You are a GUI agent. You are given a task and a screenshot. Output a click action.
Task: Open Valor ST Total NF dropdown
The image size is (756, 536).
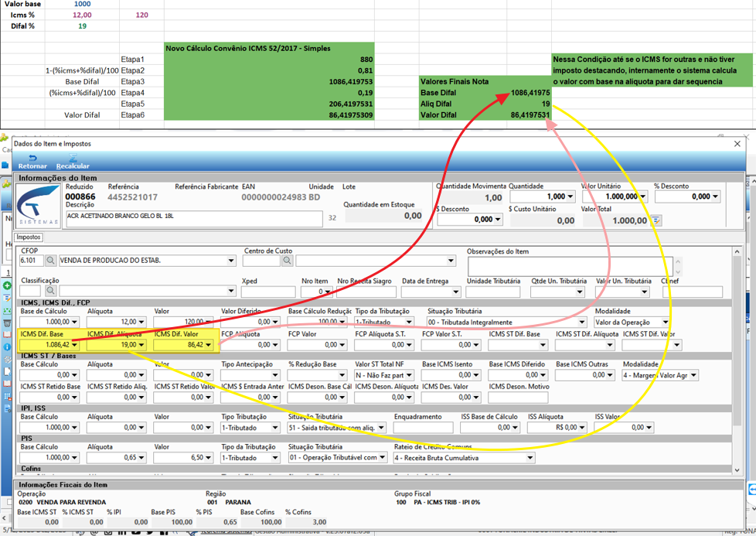pyautogui.click(x=409, y=375)
